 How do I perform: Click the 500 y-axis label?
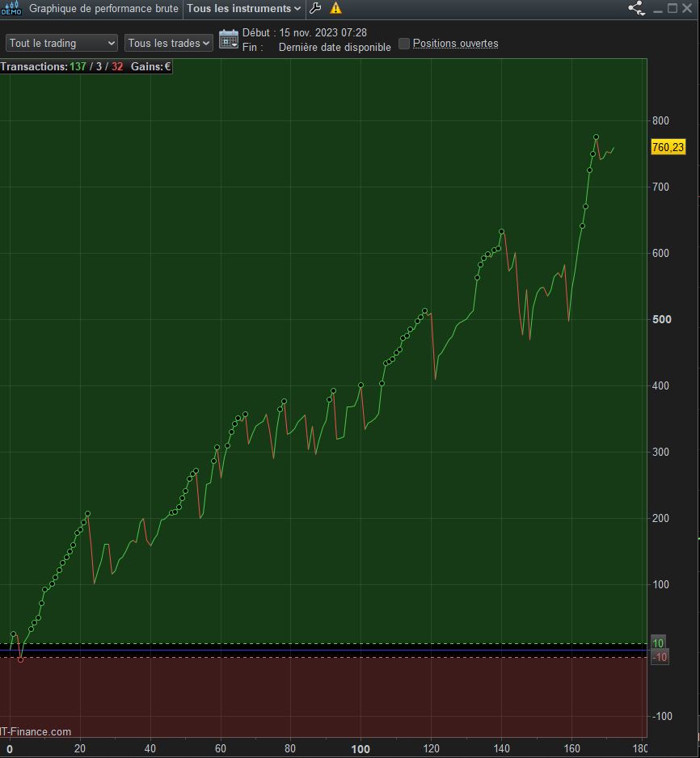(x=661, y=319)
